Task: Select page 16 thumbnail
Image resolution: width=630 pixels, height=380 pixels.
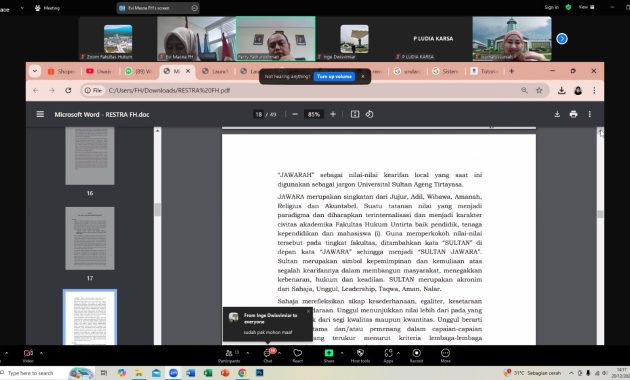Action: pos(90,156)
